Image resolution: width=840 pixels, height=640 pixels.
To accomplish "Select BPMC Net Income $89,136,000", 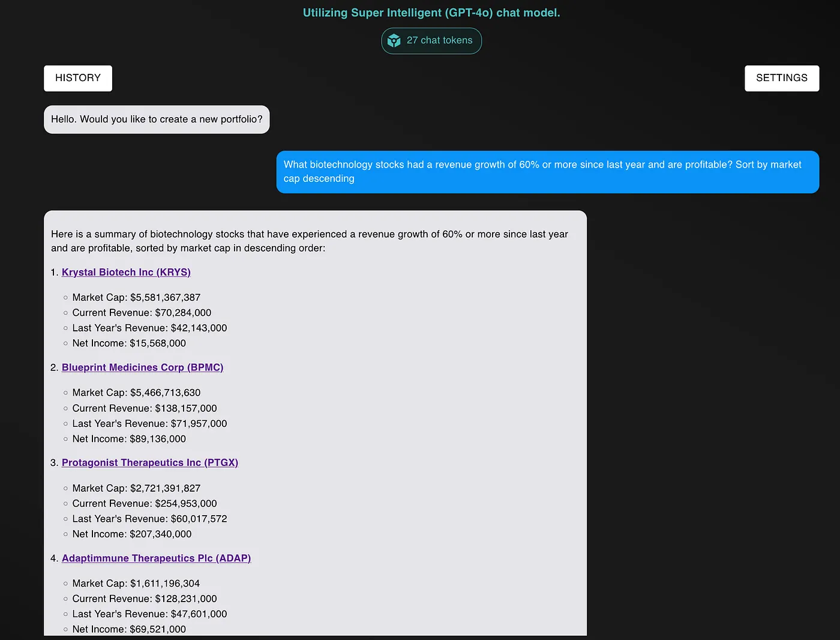I will [x=129, y=439].
